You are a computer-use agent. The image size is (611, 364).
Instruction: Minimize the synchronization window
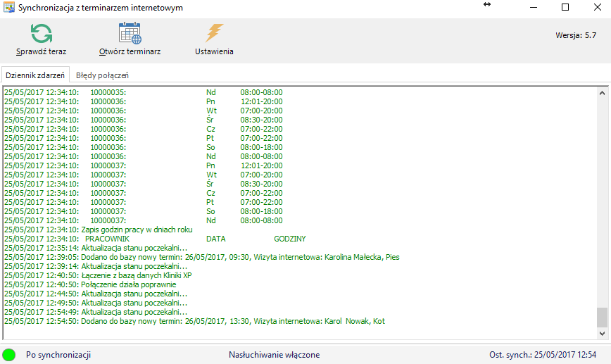[534, 8]
